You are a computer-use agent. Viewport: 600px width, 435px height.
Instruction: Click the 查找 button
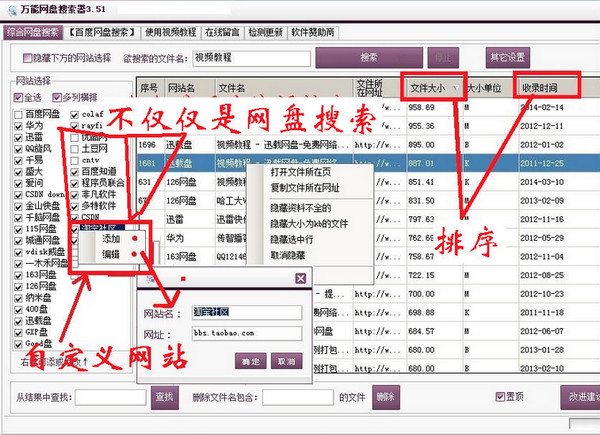165,397
